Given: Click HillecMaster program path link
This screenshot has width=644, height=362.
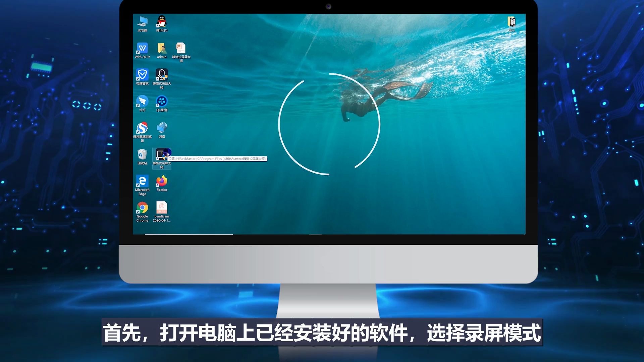Looking at the screenshot, I should coord(217,158).
